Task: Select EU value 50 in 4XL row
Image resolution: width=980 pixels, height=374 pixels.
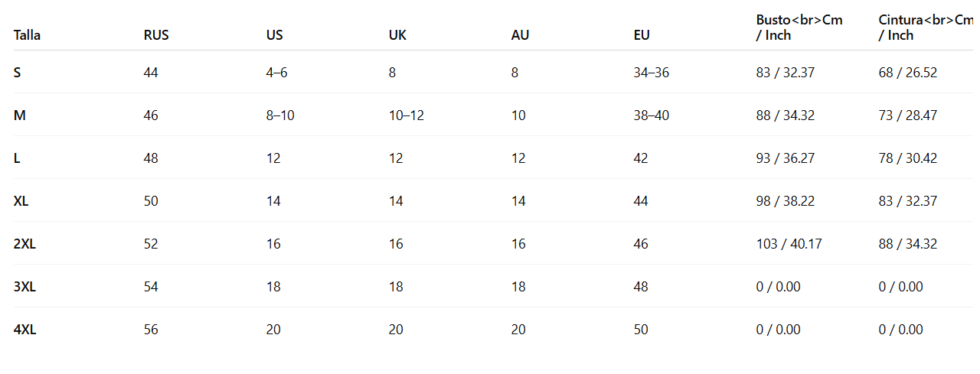Action: pos(641,330)
